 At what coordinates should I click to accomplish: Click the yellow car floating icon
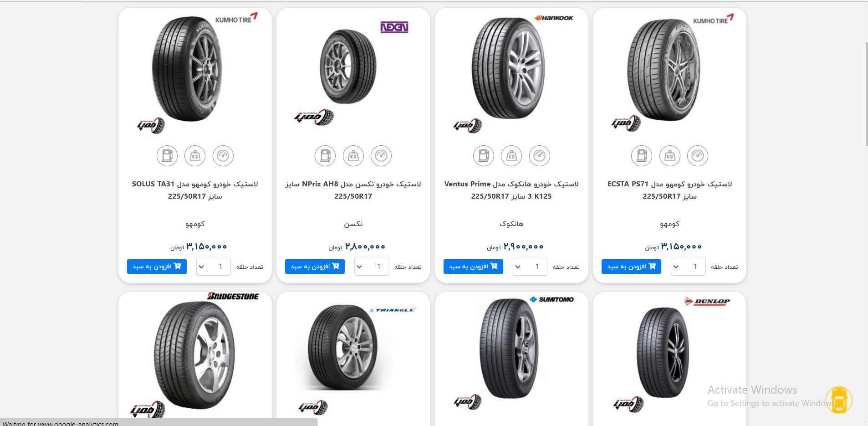click(x=839, y=400)
